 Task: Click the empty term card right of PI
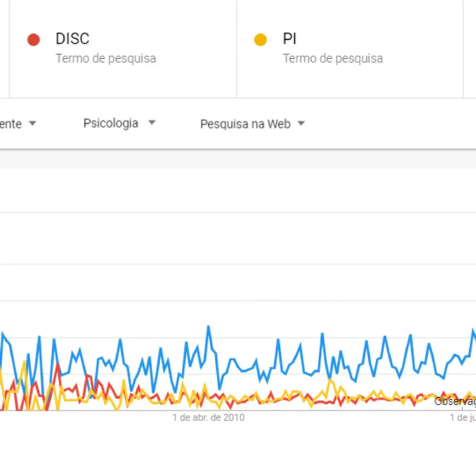coord(470,49)
